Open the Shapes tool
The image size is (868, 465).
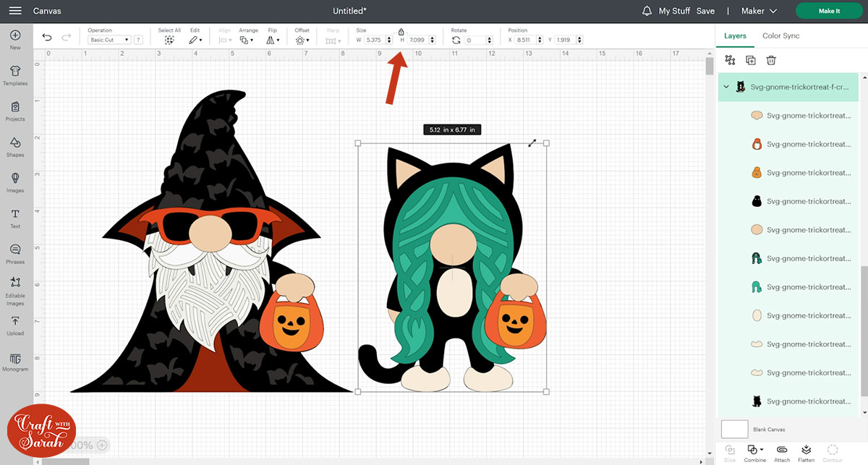coord(15,145)
